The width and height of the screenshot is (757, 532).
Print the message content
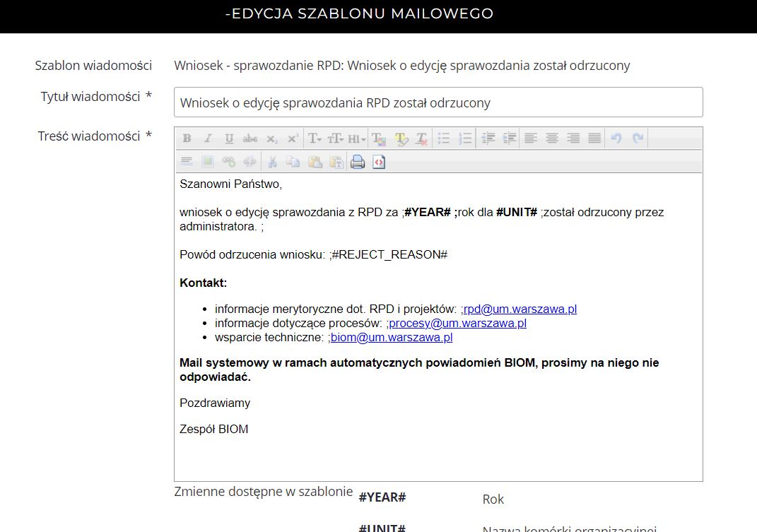(x=358, y=162)
